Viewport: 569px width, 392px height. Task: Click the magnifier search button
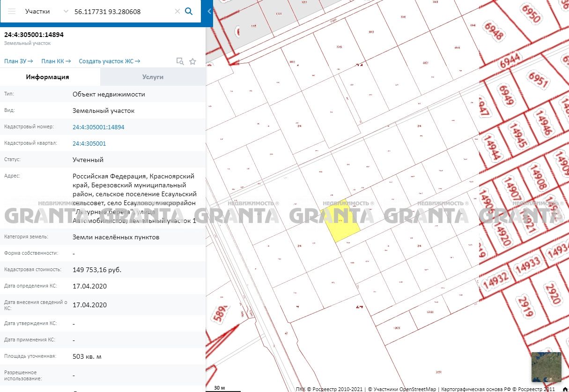[189, 11]
